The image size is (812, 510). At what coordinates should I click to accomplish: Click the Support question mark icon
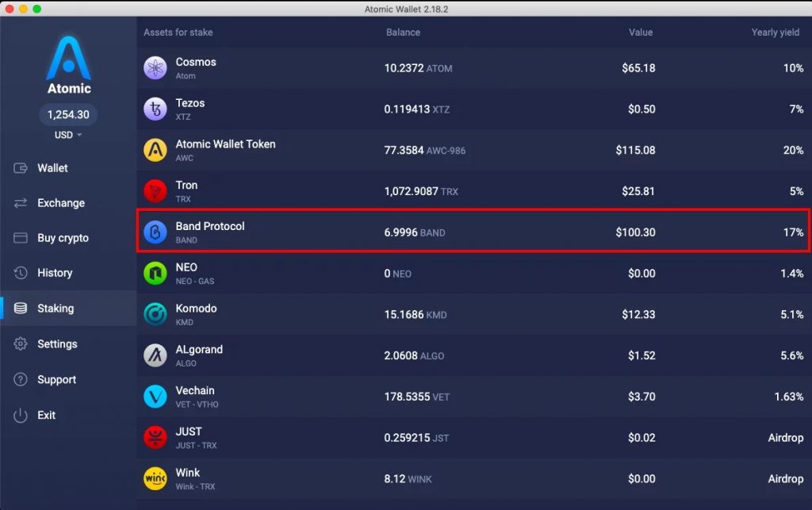(x=20, y=379)
